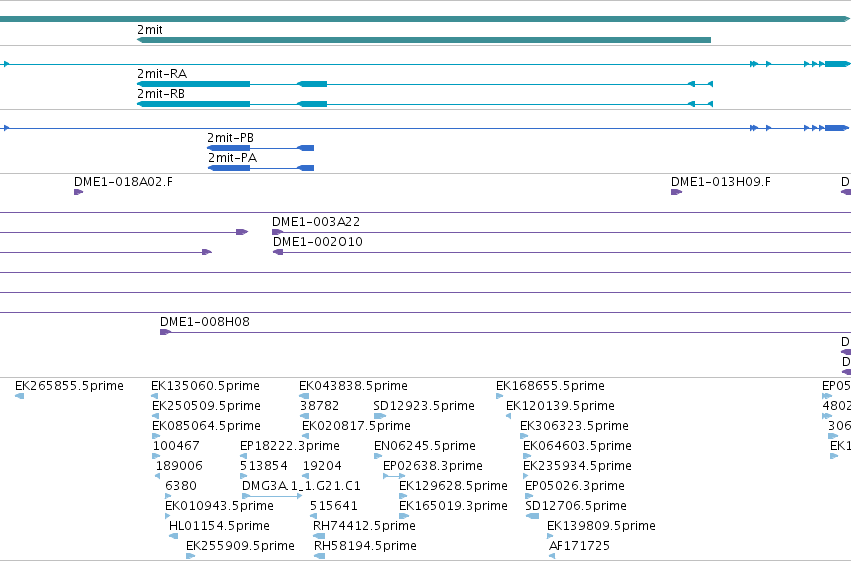The image size is (851, 561).
Task: Click the EK139809.5prime EST label
Action: point(601,526)
